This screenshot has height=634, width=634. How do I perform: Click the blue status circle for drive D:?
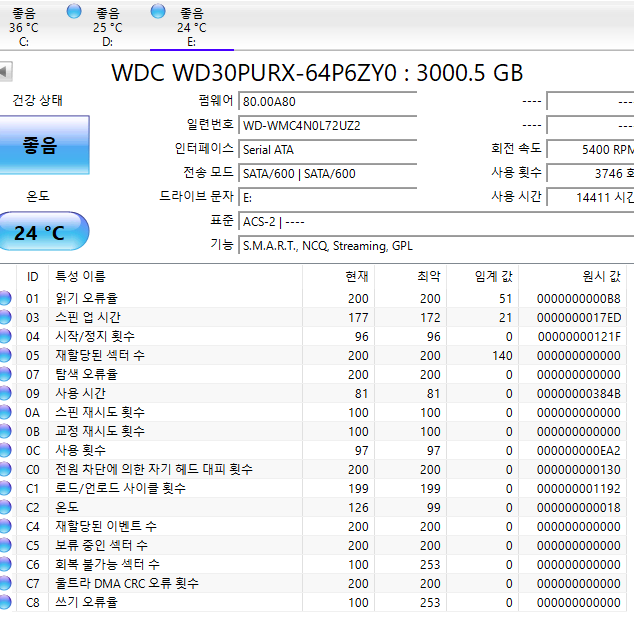[74, 11]
